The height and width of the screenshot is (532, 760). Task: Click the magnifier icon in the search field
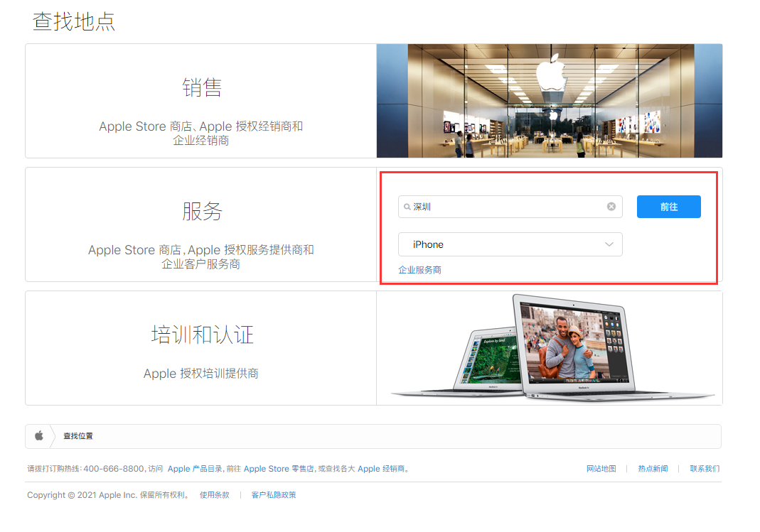(x=406, y=206)
